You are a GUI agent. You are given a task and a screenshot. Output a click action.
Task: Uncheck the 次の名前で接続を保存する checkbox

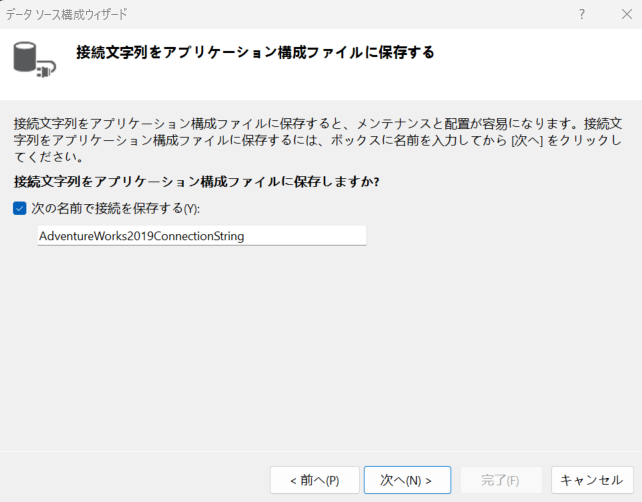(20, 208)
